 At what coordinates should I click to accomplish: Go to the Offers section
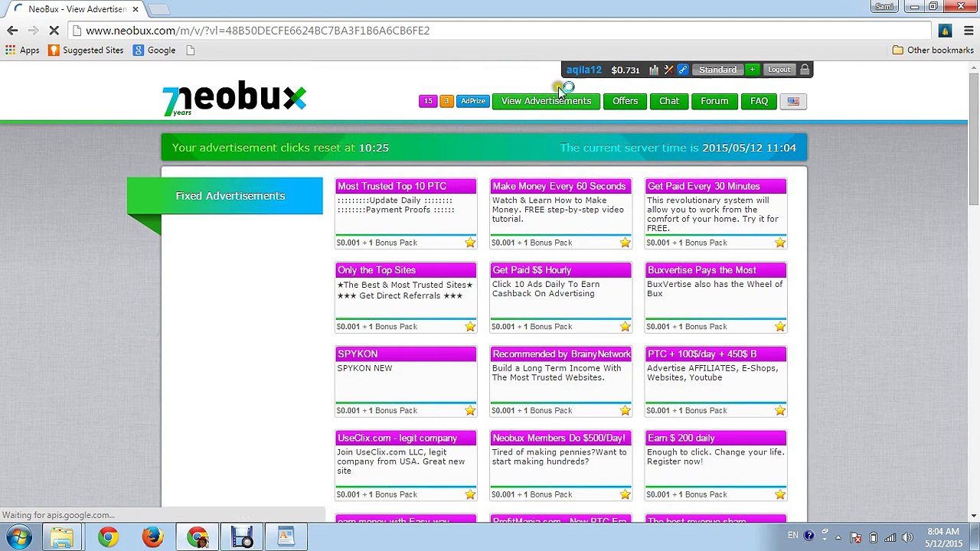[x=625, y=101]
